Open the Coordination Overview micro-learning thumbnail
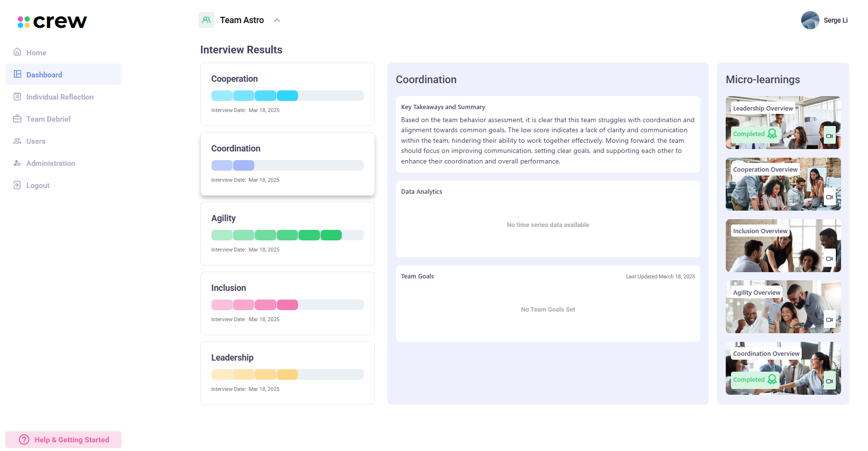 [783, 368]
